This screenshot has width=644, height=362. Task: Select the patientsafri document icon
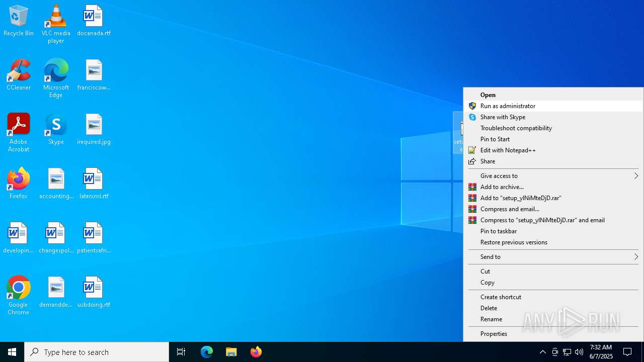94,238
